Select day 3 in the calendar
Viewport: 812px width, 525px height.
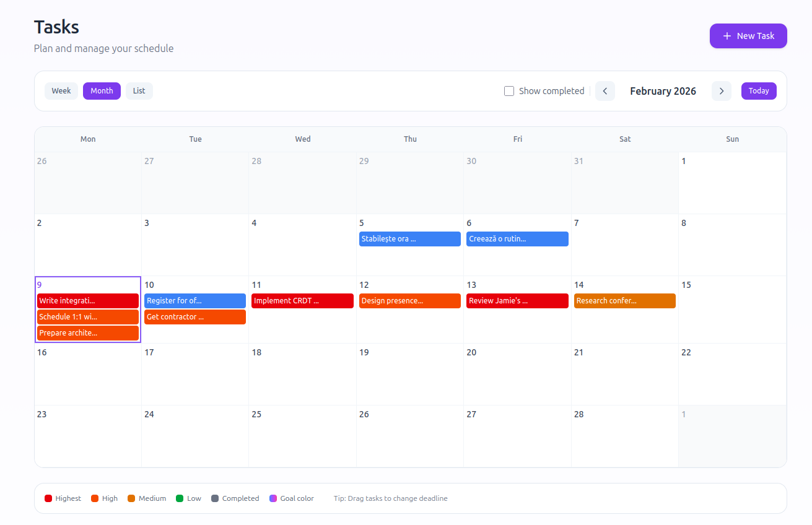(x=195, y=245)
